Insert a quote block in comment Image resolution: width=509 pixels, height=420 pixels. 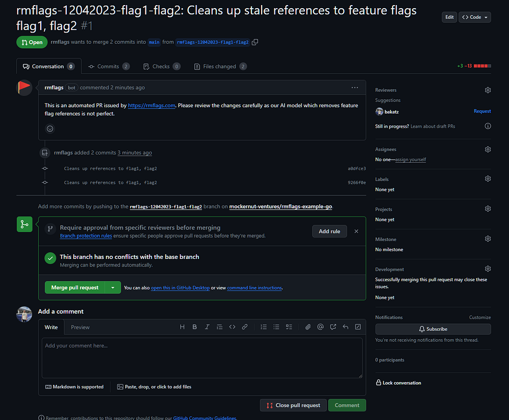(219, 327)
